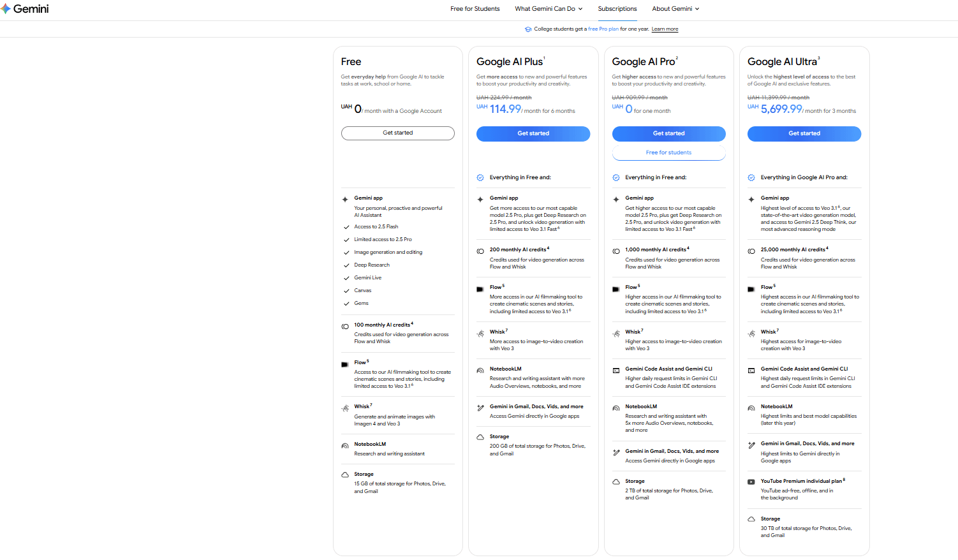
Task: Click the Gemini icon in the students banner
Action: click(x=528, y=29)
